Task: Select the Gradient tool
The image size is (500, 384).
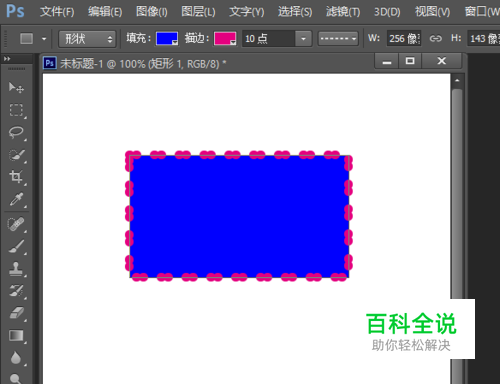Action: point(16,335)
